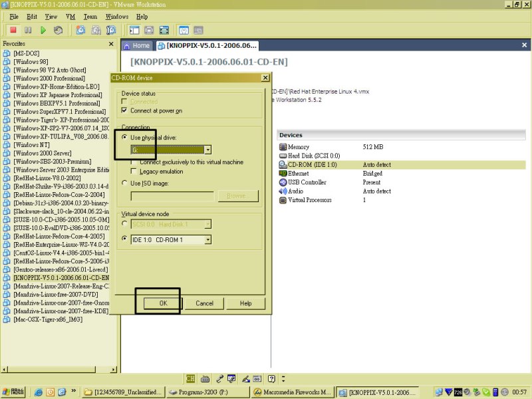Screen dimensions: 532x399
Task: Open the Help menu
Action: [x=142, y=17]
